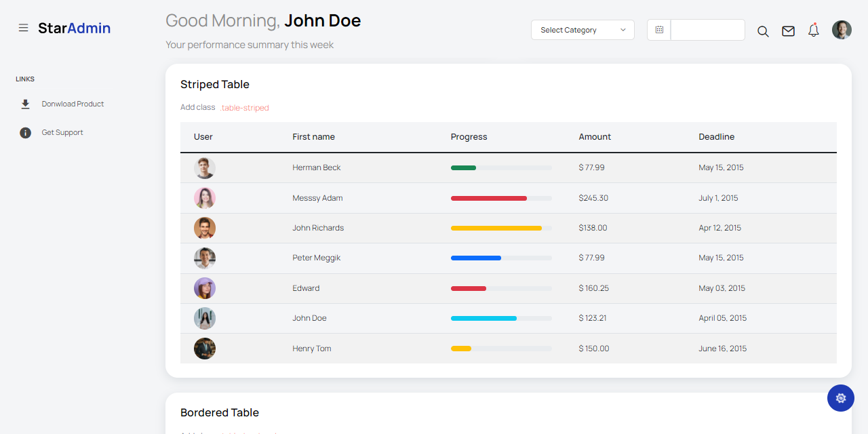Click the hamburger menu to collapse the sidebar
Screen dimensions: 868x434
23,28
